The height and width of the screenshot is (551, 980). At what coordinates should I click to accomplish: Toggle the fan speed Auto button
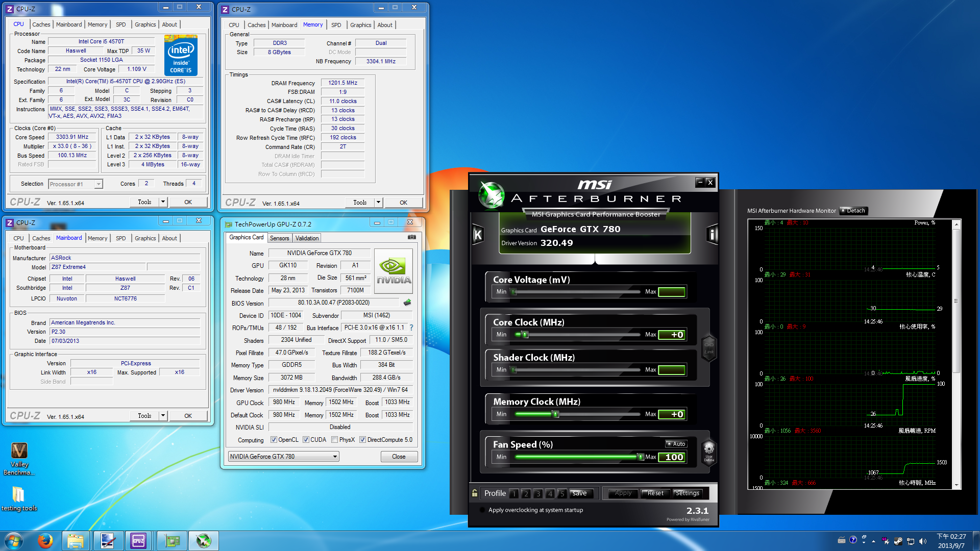676,444
